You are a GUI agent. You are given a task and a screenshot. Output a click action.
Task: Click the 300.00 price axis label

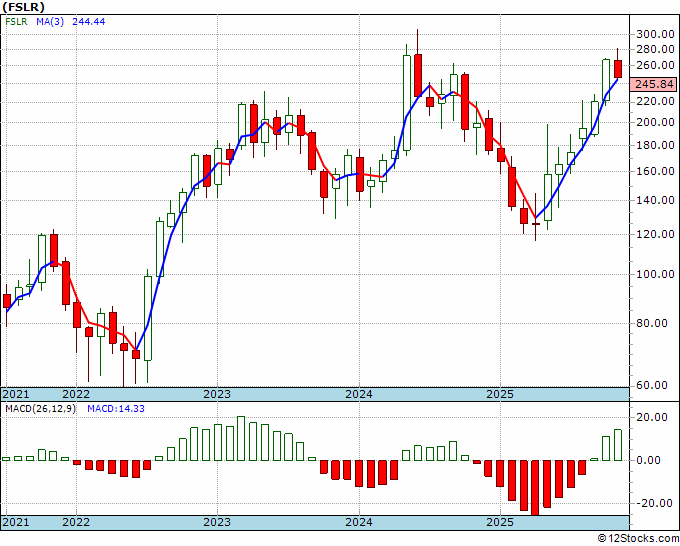655,34
